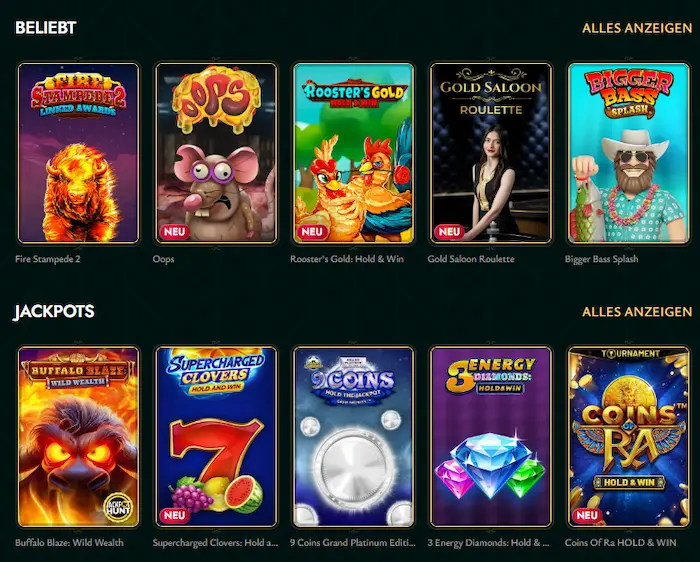Open the Bigger Bass Splash game tile

[628, 153]
